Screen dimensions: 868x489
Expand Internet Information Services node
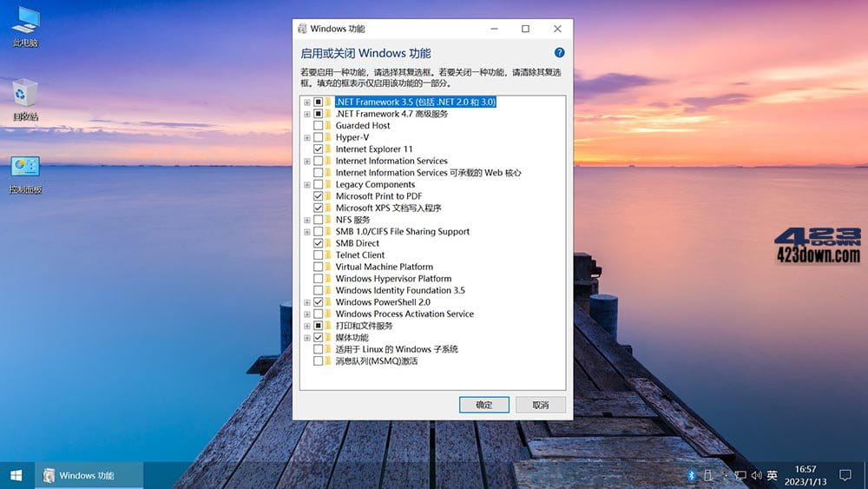point(306,162)
